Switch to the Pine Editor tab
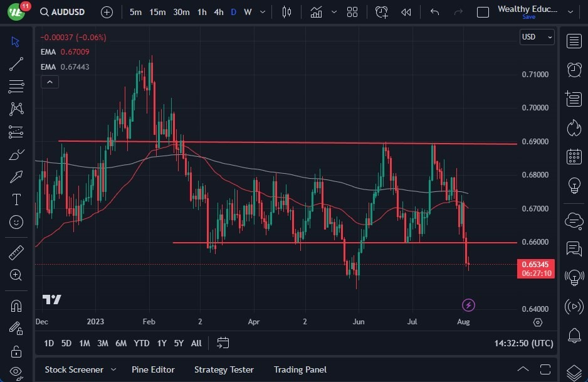This screenshot has height=382, width=588. (x=153, y=369)
